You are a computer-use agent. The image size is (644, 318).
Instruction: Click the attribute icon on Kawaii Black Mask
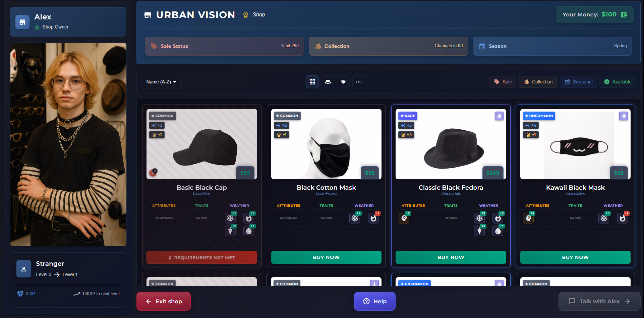tap(529, 218)
